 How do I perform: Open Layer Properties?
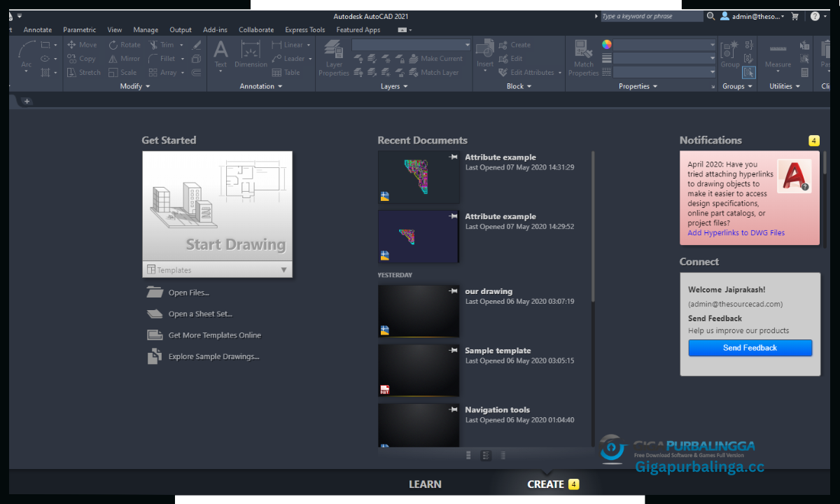pos(334,58)
